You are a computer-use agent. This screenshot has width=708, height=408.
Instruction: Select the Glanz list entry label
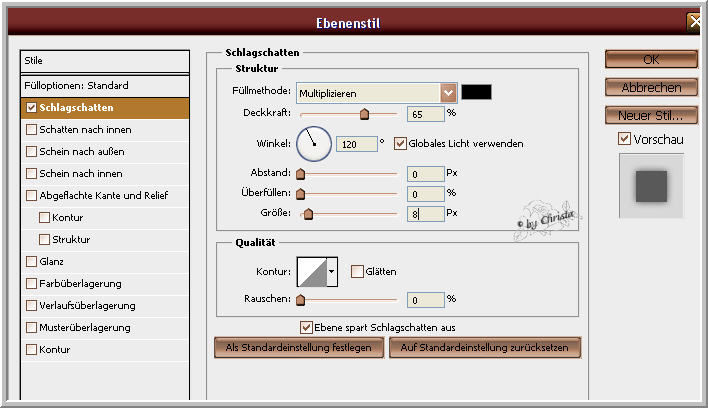[x=51, y=261]
